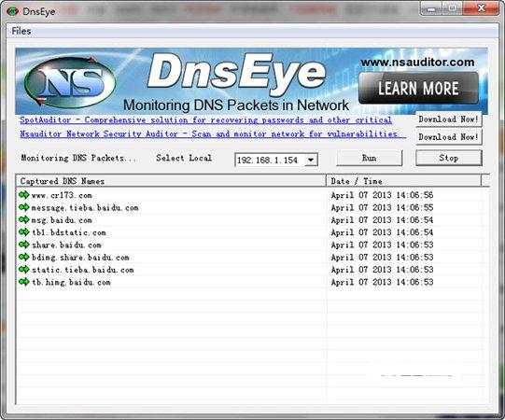Sort by the Date / Time column header
Image resolution: width=505 pixels, height=420 pixels.
[x=403, y=181]
